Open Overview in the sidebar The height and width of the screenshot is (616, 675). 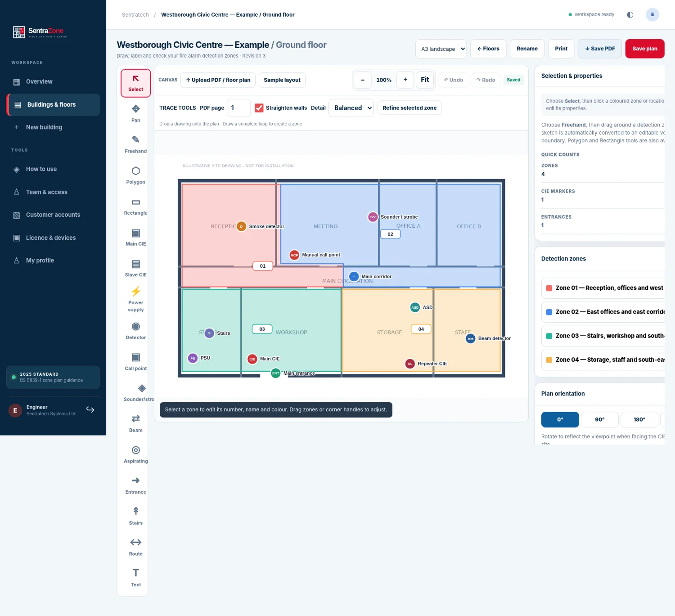(x=53, y=81)
